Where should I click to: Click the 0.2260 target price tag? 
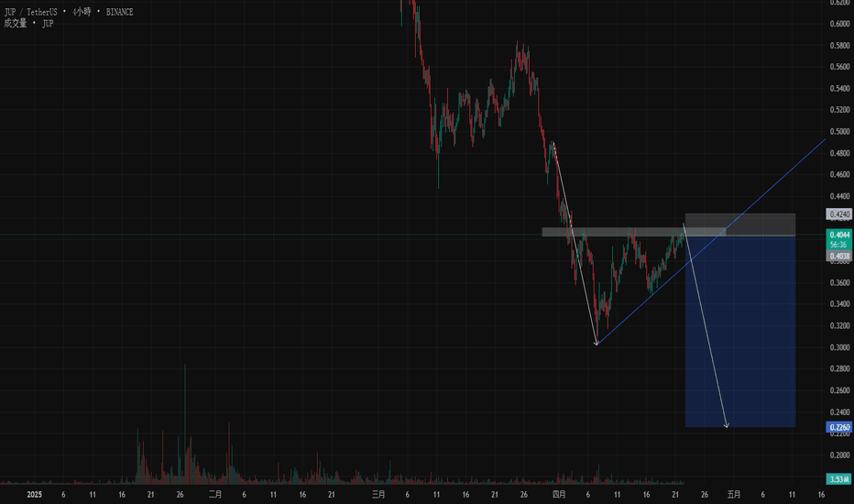click(x=839, y=427)
